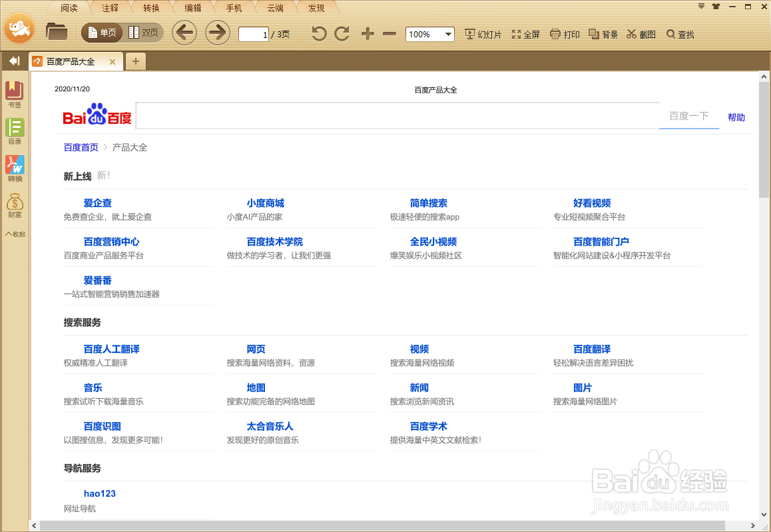Image resolution: width=771 pixels, height=532 pixels.
Task: Open the 百度营销中心 link
Action: point(112,242)
